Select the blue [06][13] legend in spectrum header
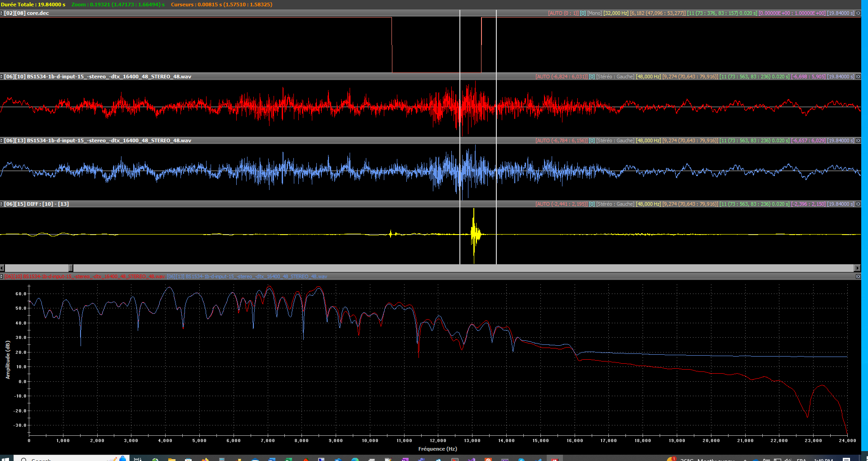 (247, 276)
